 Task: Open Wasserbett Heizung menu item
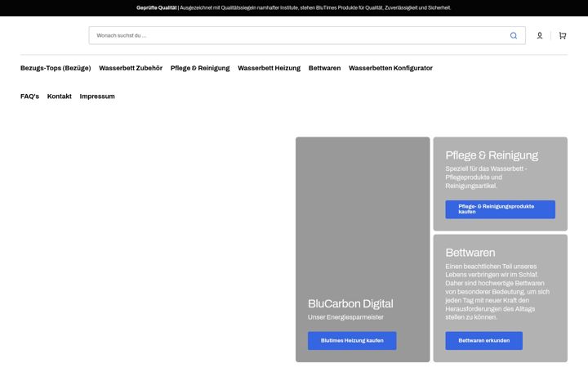coord(269,68)
